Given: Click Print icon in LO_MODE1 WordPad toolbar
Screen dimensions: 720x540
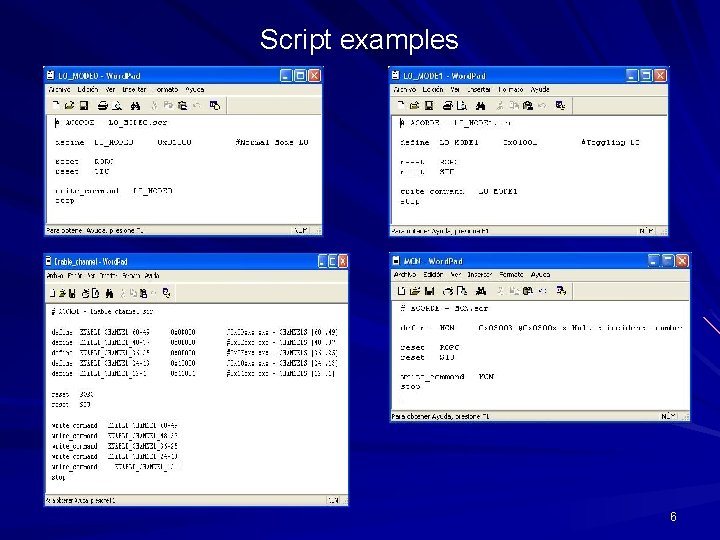Looking at the screenshot, I should point(448,106).
